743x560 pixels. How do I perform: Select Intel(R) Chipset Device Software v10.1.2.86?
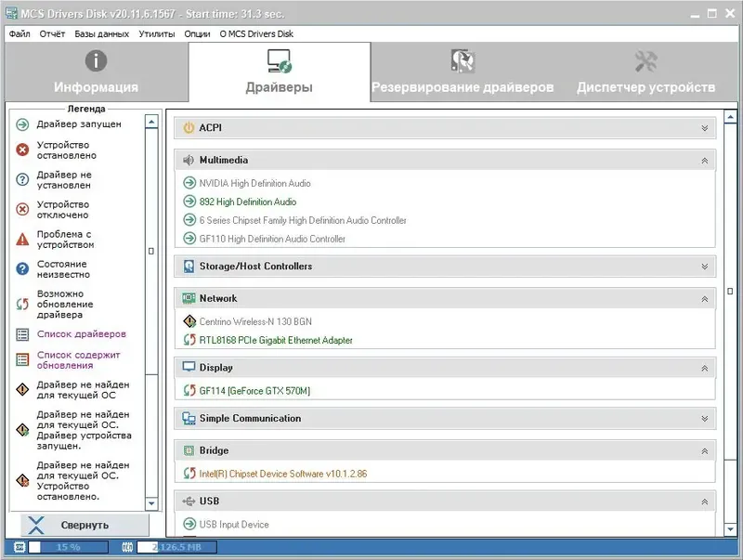tap(283, 474)
